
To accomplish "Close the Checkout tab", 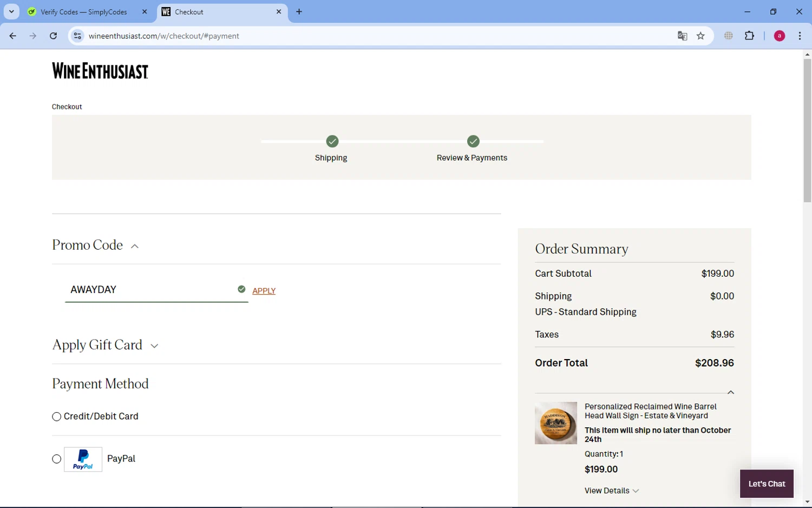I will click(x=279, y=11).
